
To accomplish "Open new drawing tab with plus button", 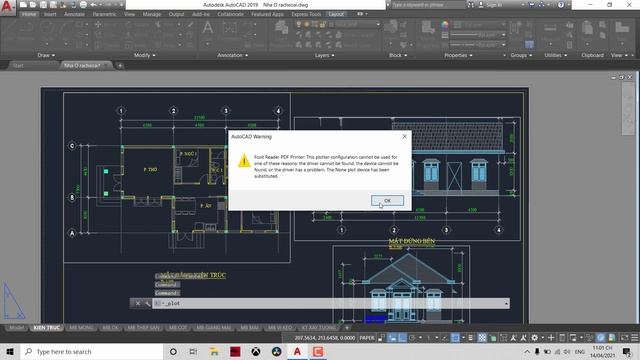I will 120,65.
